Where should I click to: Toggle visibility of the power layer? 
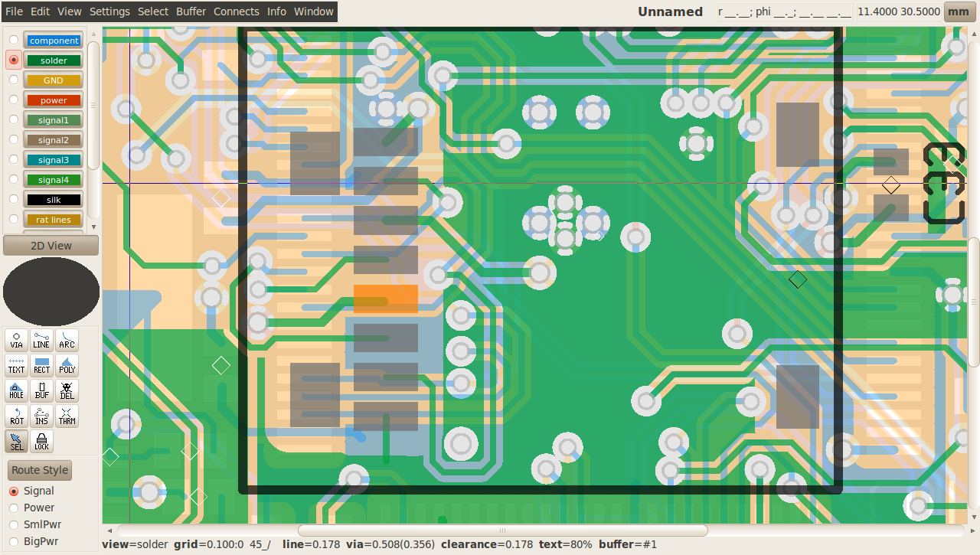tap(54, 100)
